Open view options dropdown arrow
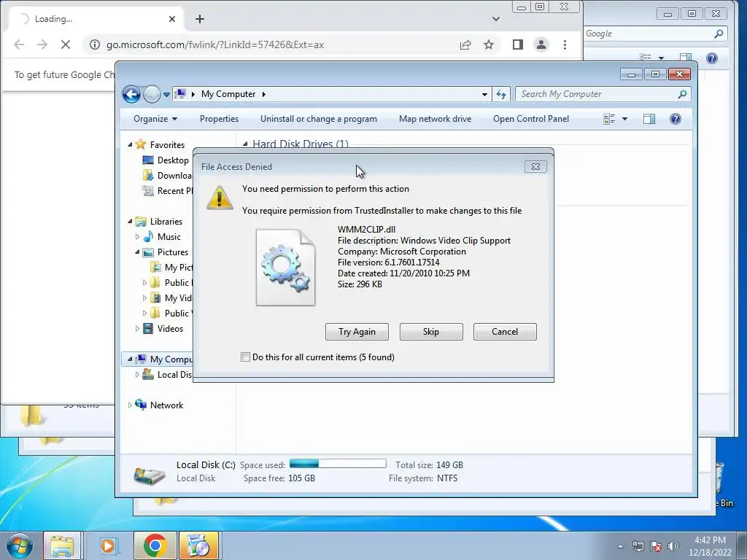Image resolution: width=747 pixels, height=560 pixels. pos(624,119)
